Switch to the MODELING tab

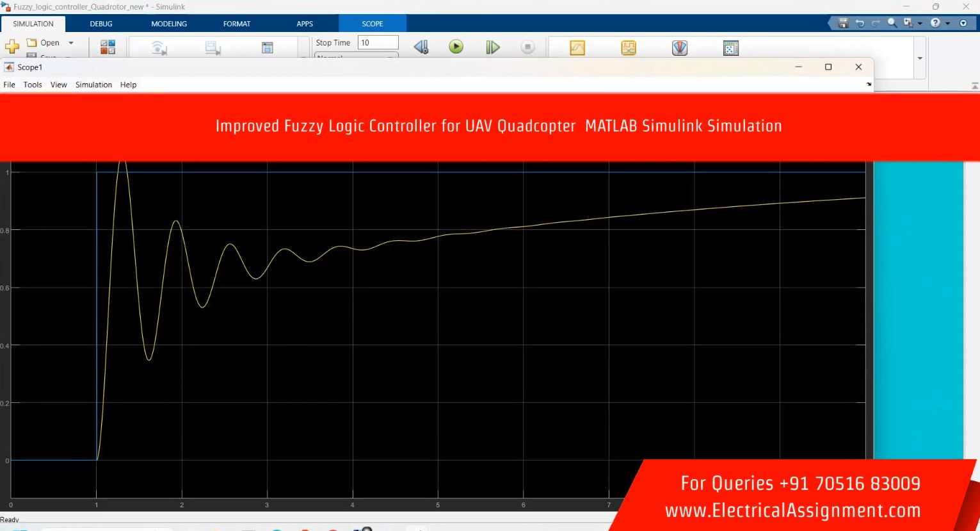(x=169, y=24)
